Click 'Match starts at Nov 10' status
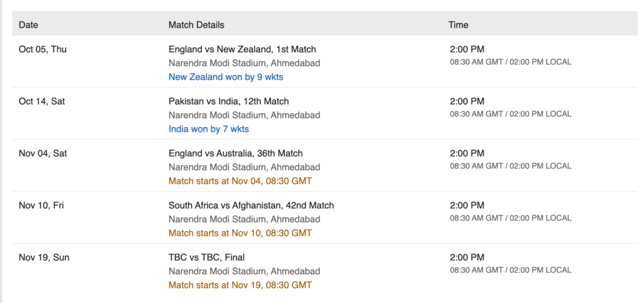The width and height of the screenshot is (644, 303). (240, 233)
